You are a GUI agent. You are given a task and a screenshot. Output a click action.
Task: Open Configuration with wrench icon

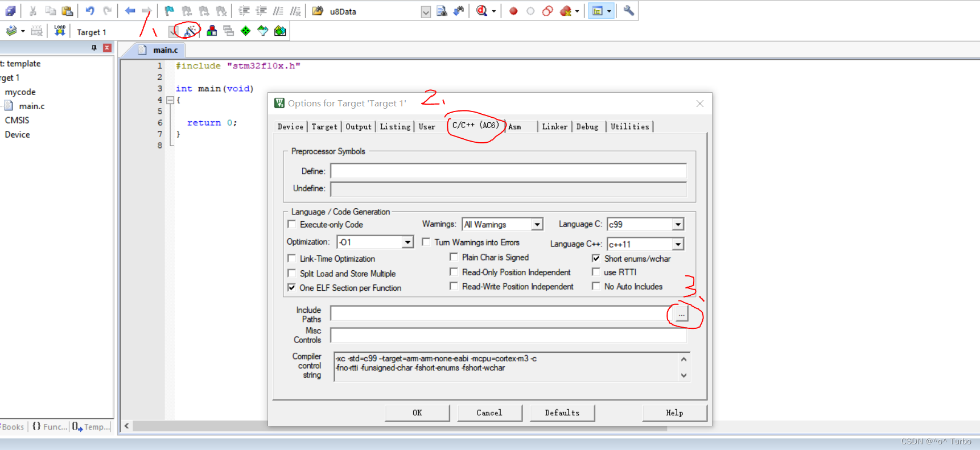[629, 11]
